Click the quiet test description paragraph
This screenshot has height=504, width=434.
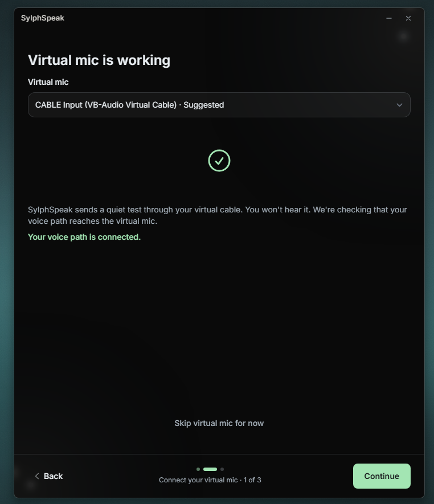[218, 215]
